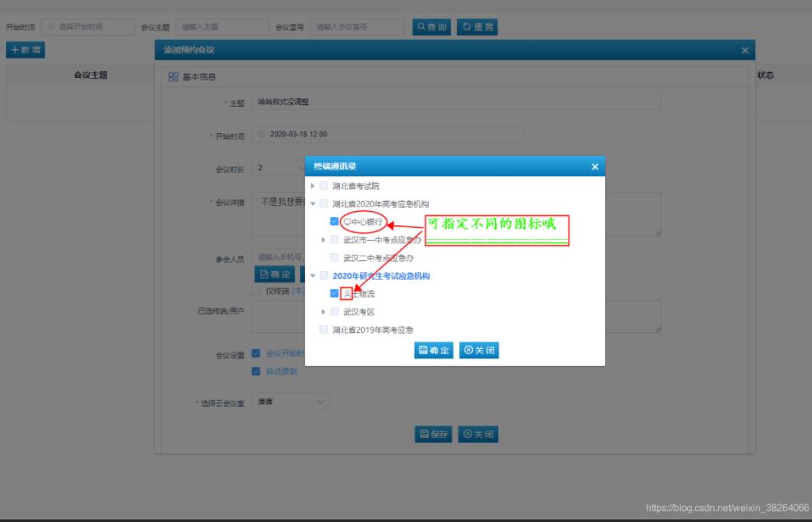
Task: Collapse the 2020年研究生考试应急机构 node
Action: tap(314, 275)
